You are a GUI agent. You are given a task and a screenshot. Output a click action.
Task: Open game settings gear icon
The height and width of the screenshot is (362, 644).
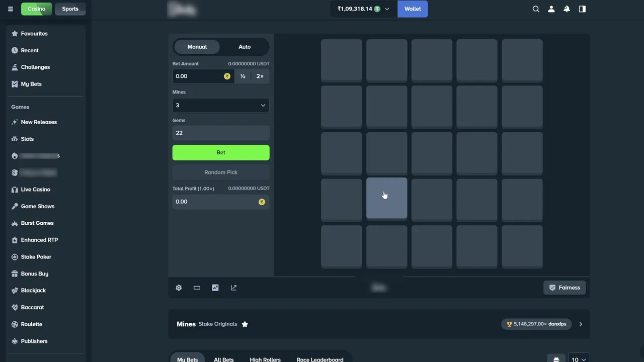coord(179,288)
